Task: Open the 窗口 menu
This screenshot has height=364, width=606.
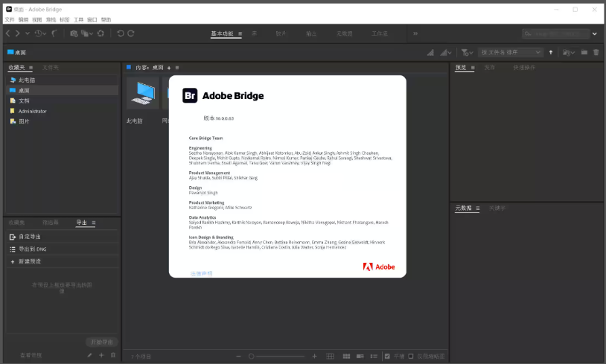Action: pyautogui.click(x=92, y=19)
